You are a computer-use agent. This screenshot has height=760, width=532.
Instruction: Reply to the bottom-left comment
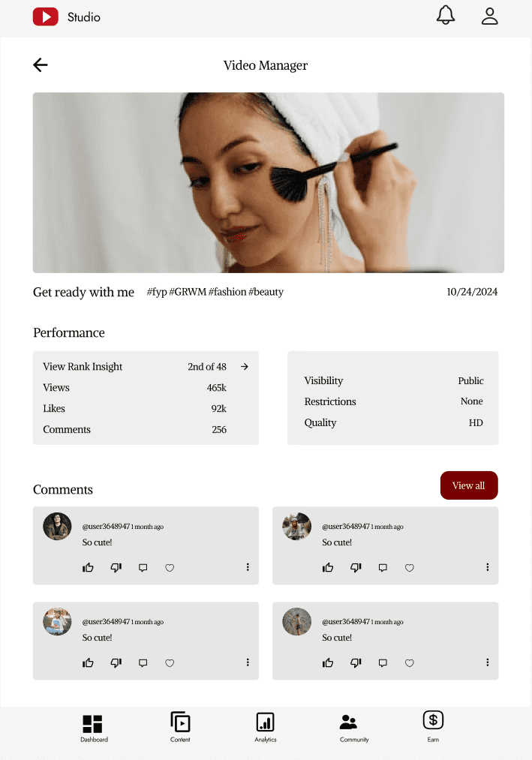pos(143,663)
